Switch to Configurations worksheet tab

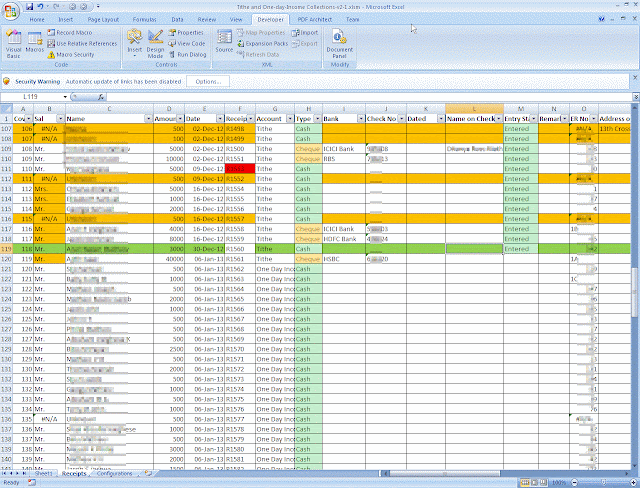click(x=115, y=473)
